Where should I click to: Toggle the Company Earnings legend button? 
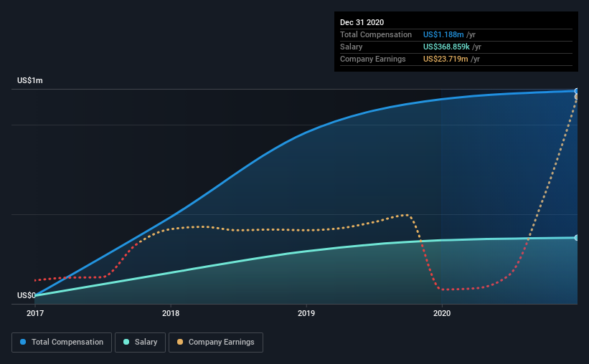[216, 343]
